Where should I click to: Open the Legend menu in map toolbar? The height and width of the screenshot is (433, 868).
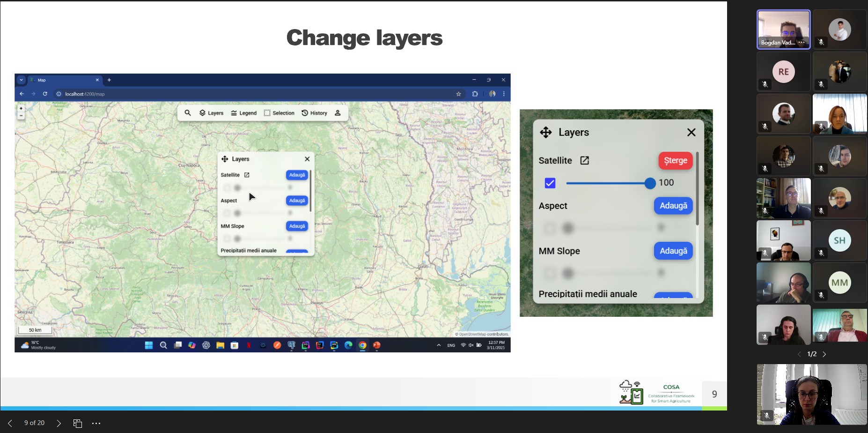point(243,113)
